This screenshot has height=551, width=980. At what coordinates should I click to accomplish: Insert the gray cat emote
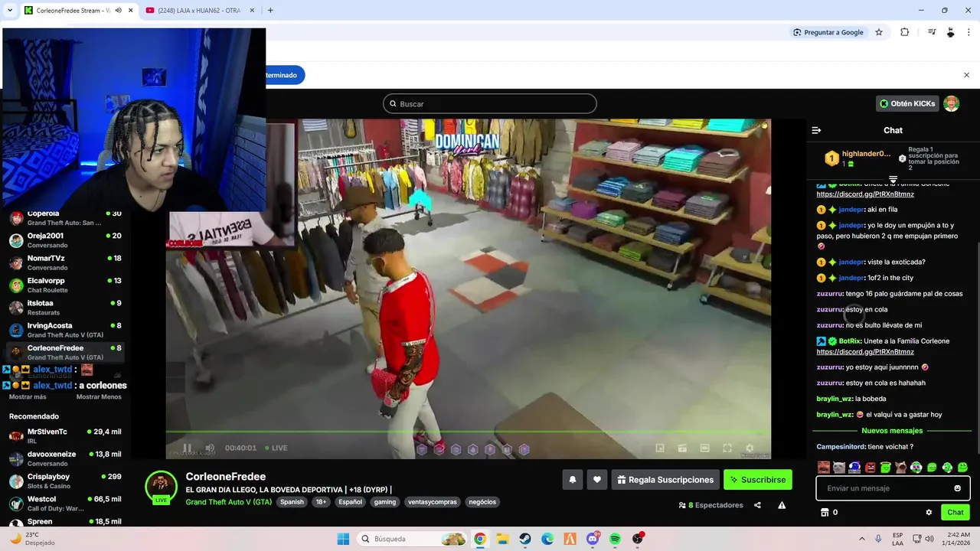tap(839, 467)
